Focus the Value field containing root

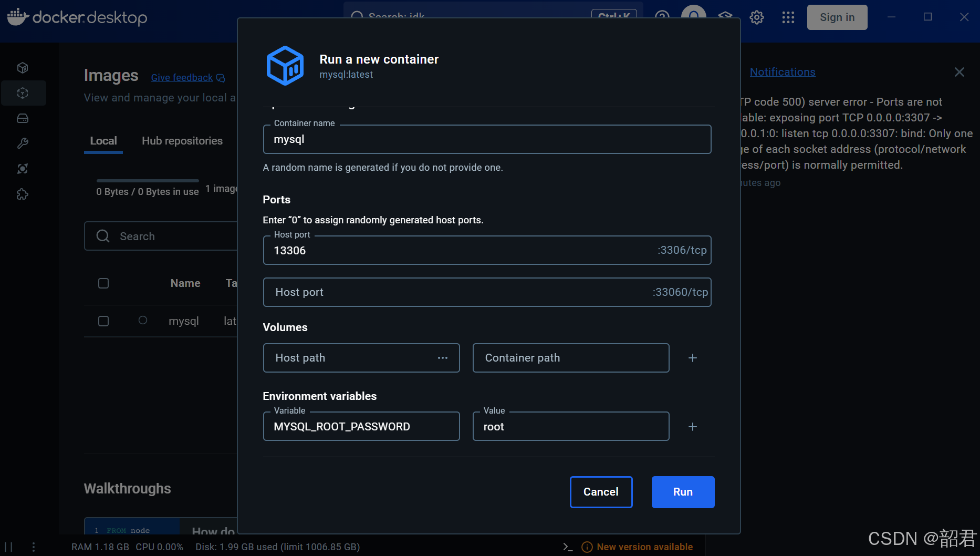point(571,426)
